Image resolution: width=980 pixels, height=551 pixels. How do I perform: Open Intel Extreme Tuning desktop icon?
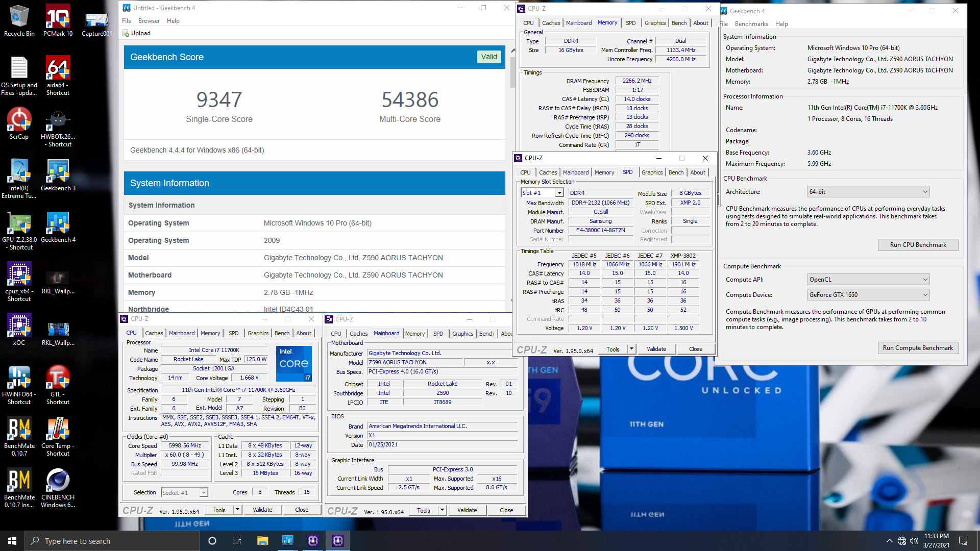(x=19, y=179)
